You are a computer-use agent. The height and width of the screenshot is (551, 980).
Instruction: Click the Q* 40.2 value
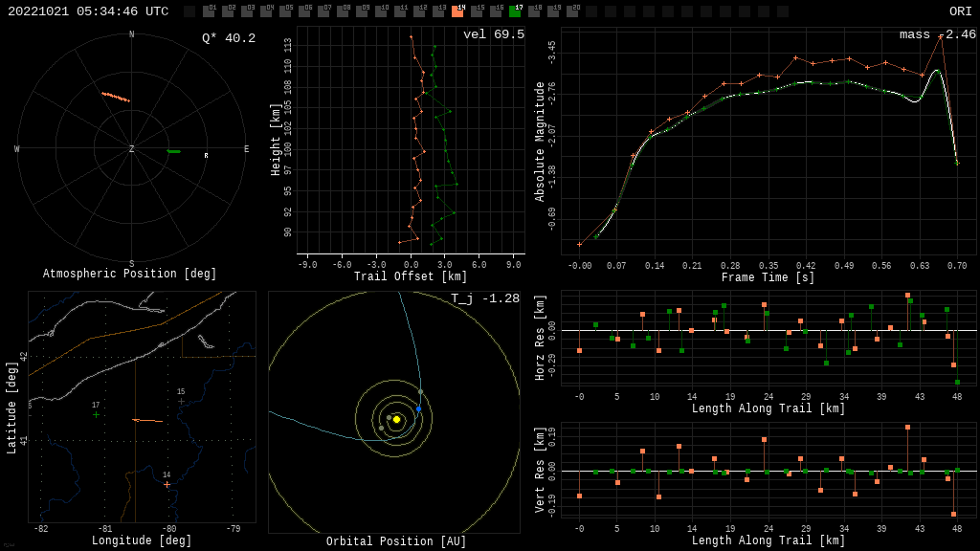[229, 38]
